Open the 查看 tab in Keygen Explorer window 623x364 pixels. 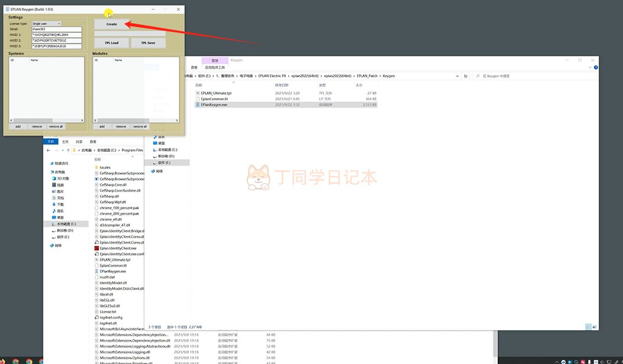point(194,68)
